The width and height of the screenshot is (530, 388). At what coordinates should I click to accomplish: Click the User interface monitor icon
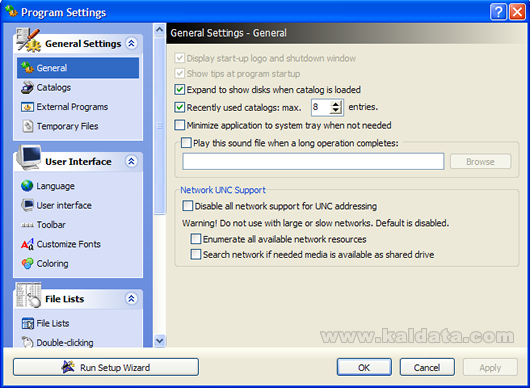(x=27, y=205)
